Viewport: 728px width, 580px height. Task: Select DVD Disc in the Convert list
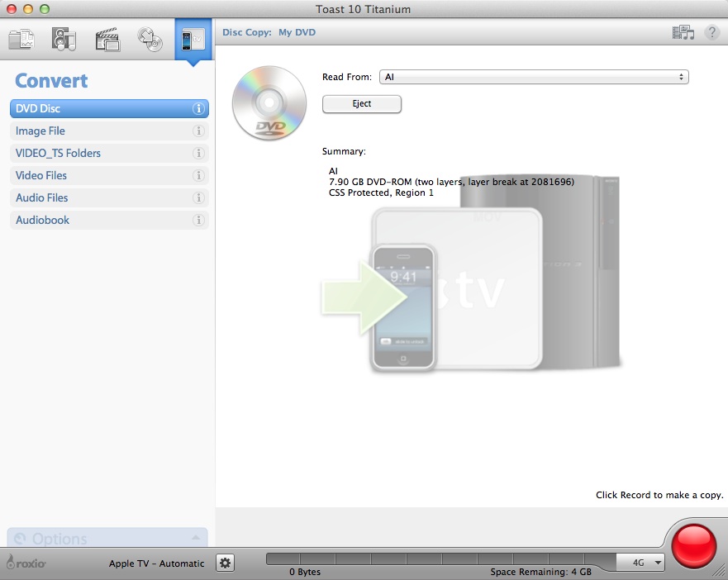[109, 109]
